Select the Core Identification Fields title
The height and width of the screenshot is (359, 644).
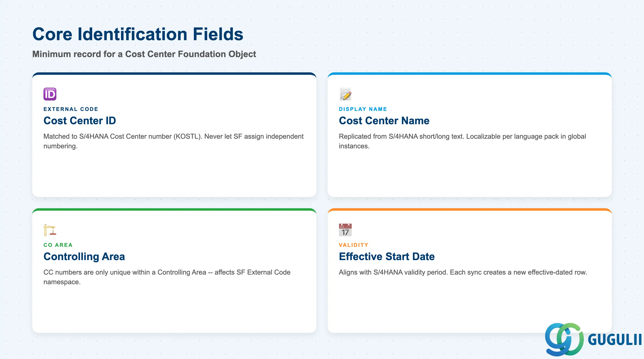point(138,34)
